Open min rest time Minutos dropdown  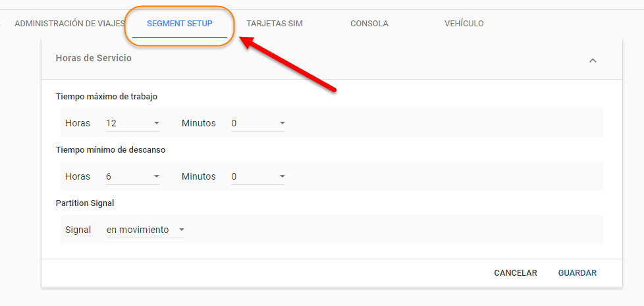[x=257, y=176]
